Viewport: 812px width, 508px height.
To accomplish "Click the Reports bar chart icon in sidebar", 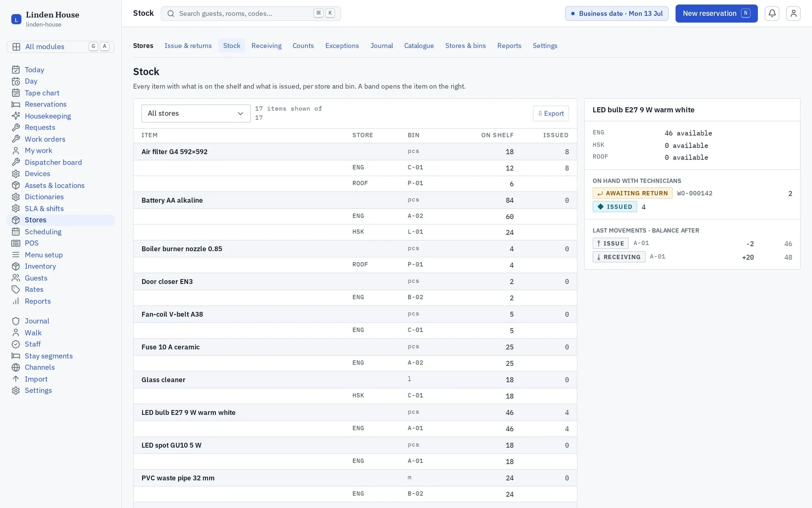I will tap(16, 302).
